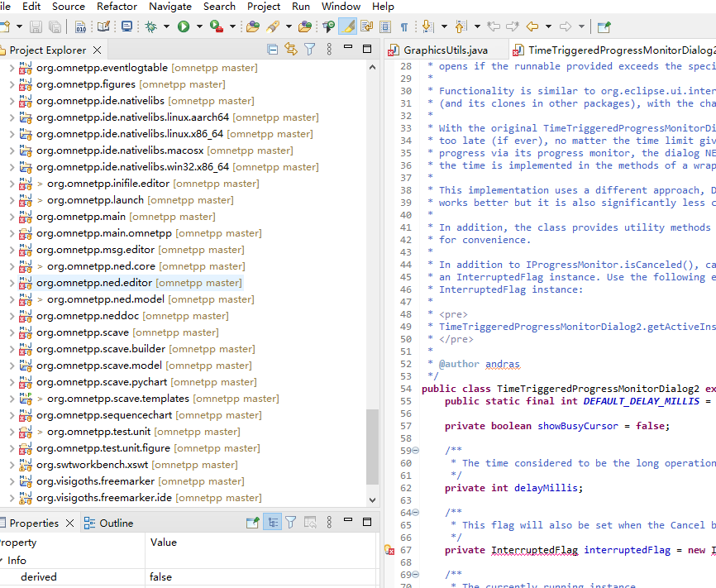
Task: Select org.omnetpp.sequencechart project
Action: pyautogui.click(x=104, y=415)
